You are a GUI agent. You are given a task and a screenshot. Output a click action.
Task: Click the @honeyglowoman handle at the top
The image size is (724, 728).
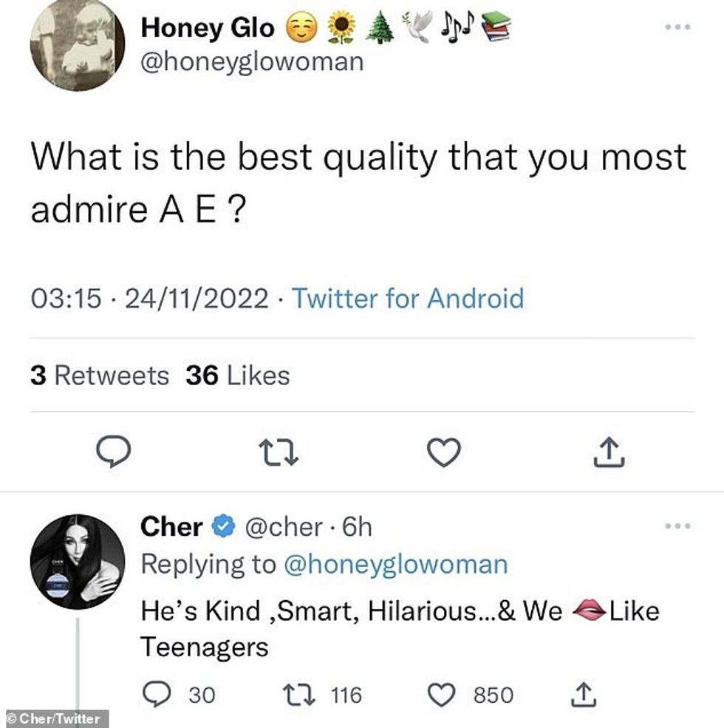[x=252, y=62]
